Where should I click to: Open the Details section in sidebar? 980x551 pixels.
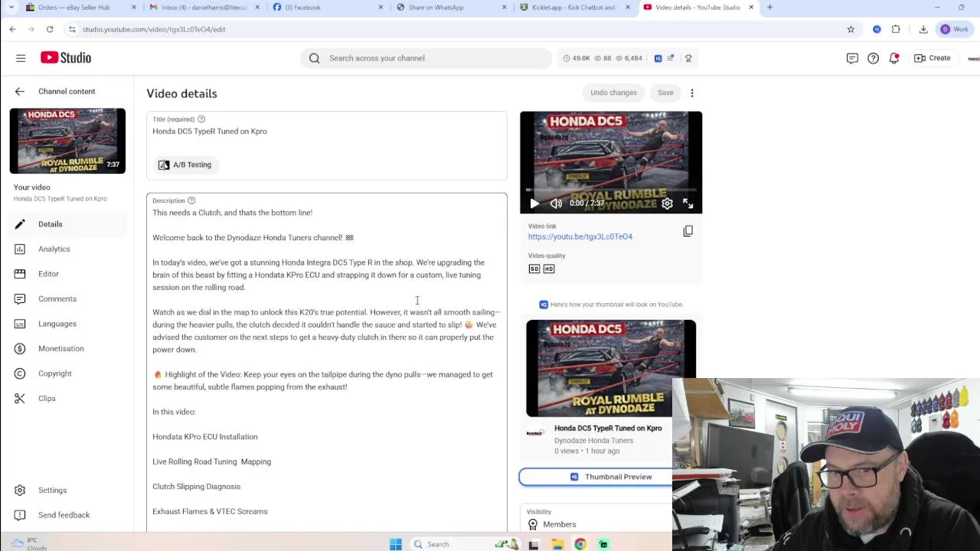pos(67,224)
